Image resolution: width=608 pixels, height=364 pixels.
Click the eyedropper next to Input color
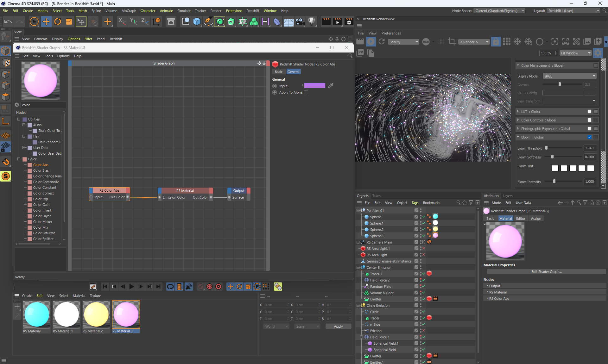tap(331, 86)
